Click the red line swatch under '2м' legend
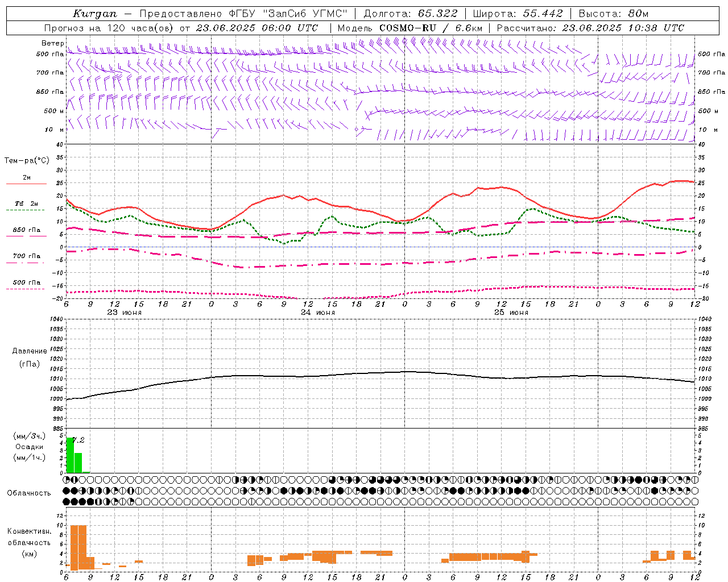The image size is (728, 582). pyautogui.click(x=26, y=184)
